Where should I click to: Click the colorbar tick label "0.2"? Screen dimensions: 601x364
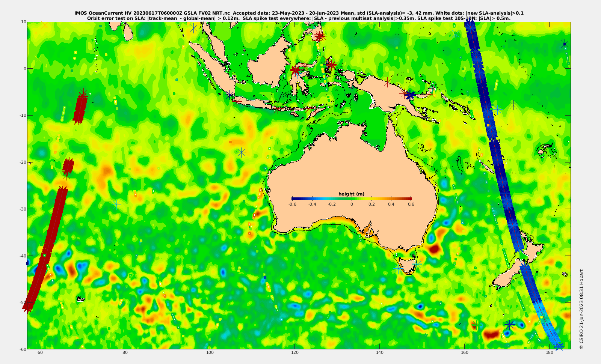pos(371,205)
